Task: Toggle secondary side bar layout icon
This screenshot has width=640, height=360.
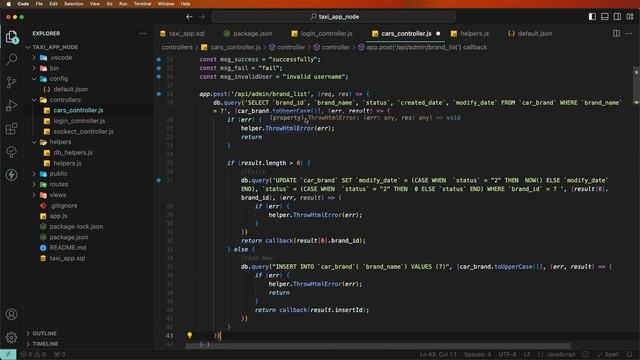Action: pos(617,16)
